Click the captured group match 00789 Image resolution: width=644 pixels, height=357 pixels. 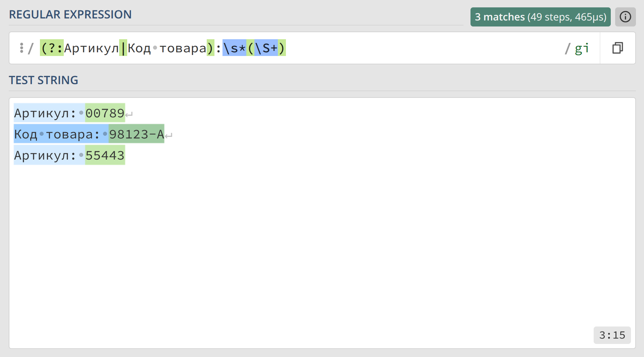pyautogui.click(x=105, y=113)
